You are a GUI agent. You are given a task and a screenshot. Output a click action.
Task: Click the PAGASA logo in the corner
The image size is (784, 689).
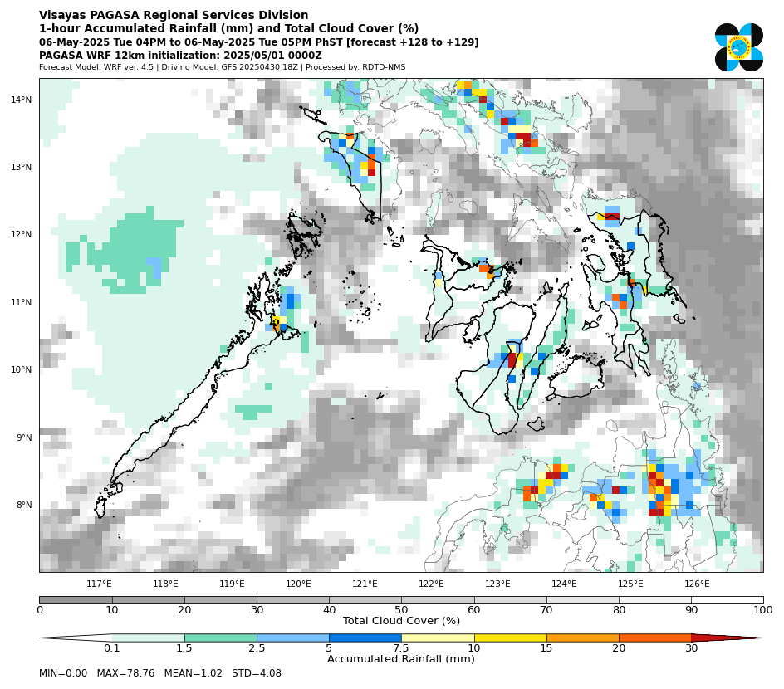point(738,47)
